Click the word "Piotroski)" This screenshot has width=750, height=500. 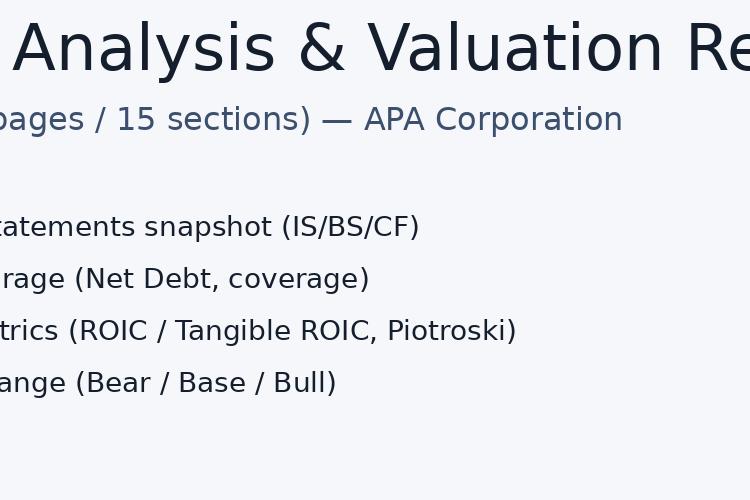coord(452,331)
